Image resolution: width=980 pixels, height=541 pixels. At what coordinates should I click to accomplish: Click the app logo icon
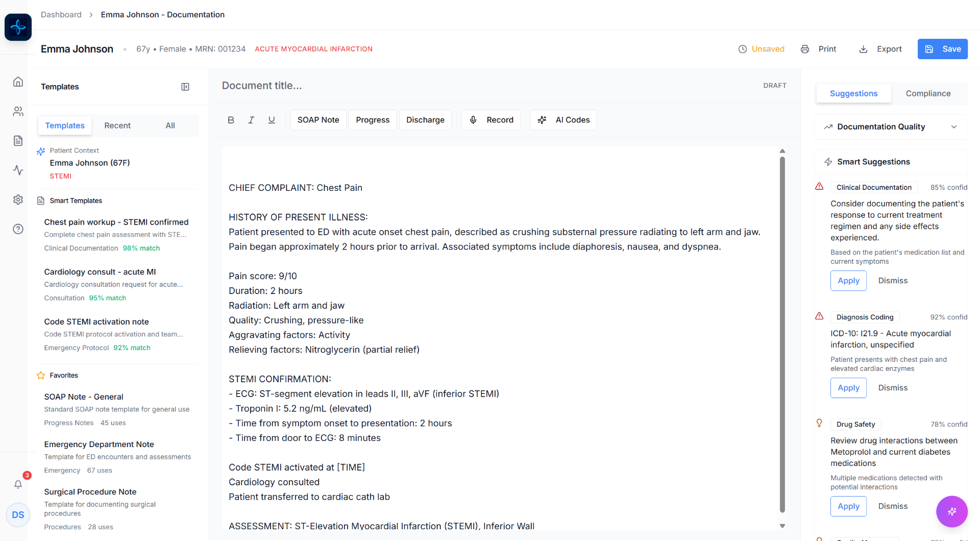pyautogui.click(x=18, y=27)
